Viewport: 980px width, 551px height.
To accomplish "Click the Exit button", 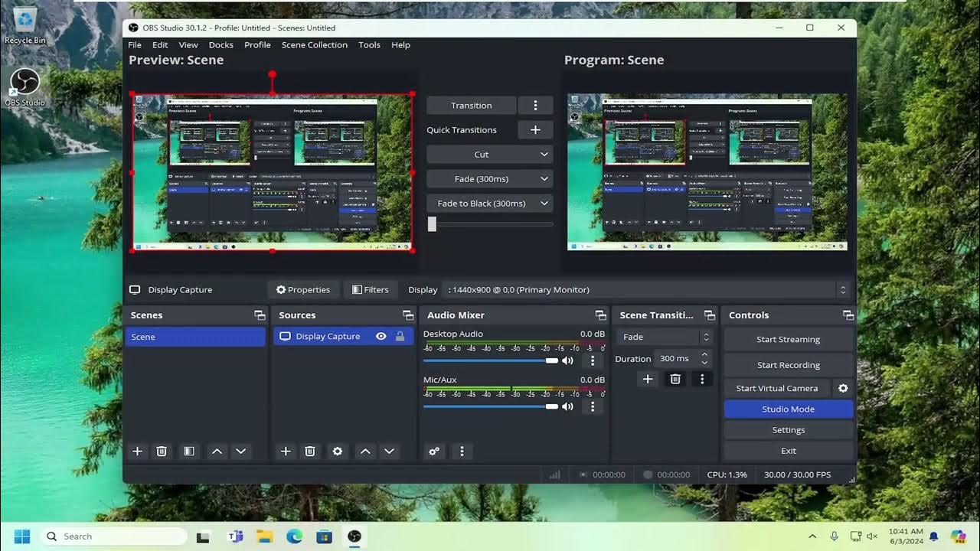I will tap(789, 451).
